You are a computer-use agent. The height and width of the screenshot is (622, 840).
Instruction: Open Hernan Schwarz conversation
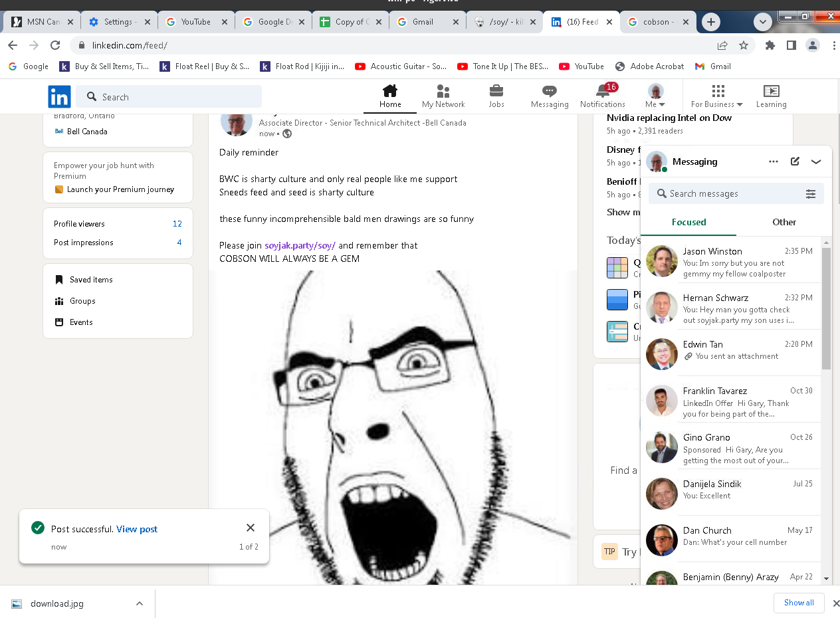[731, 308]
